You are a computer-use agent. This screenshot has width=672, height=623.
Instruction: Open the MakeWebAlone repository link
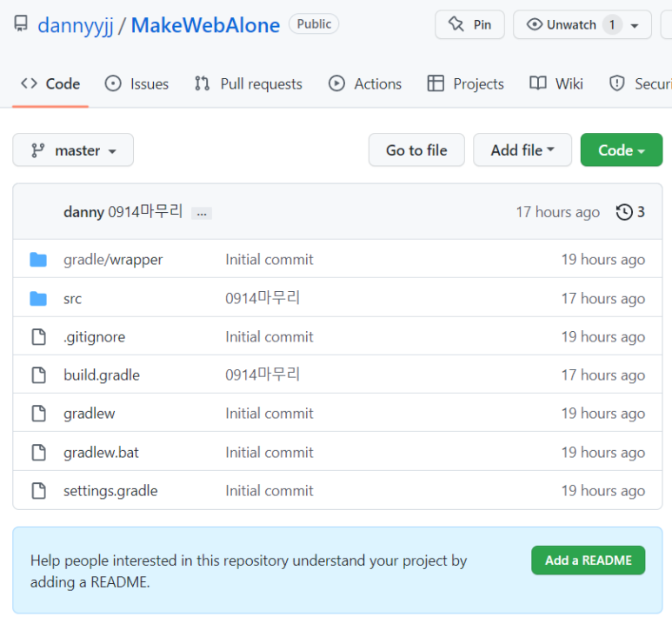(x=205, y=25)
